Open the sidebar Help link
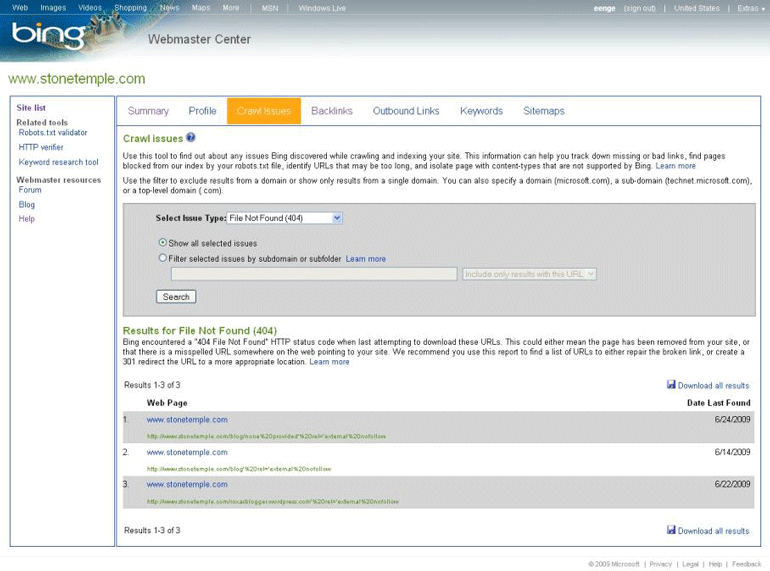The height and width of the screenshot is (571, 770). (27, 219)
